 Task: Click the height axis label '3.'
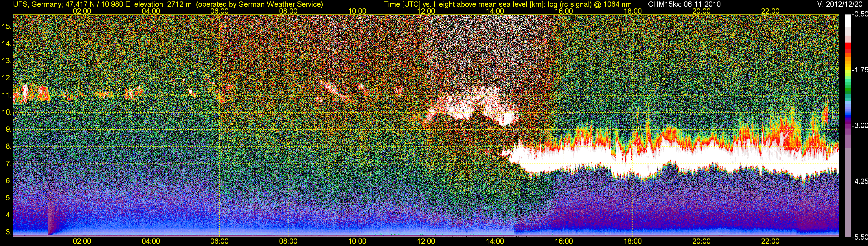[x=8, y=232]
